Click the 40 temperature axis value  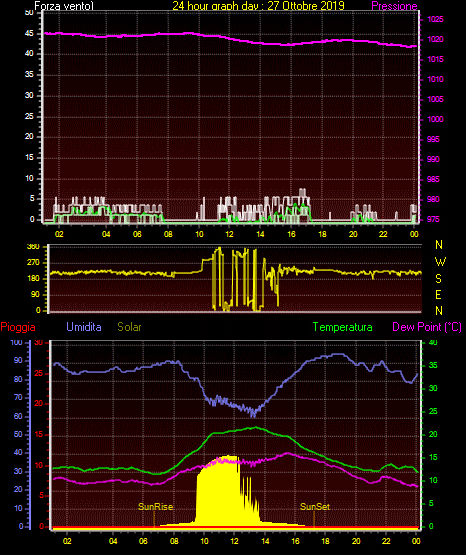coord(433,342)
